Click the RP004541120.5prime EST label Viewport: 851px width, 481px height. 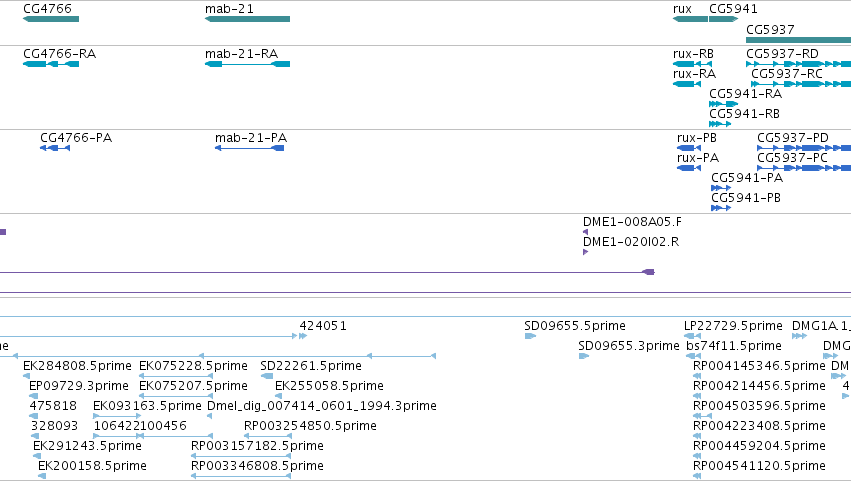759,466
